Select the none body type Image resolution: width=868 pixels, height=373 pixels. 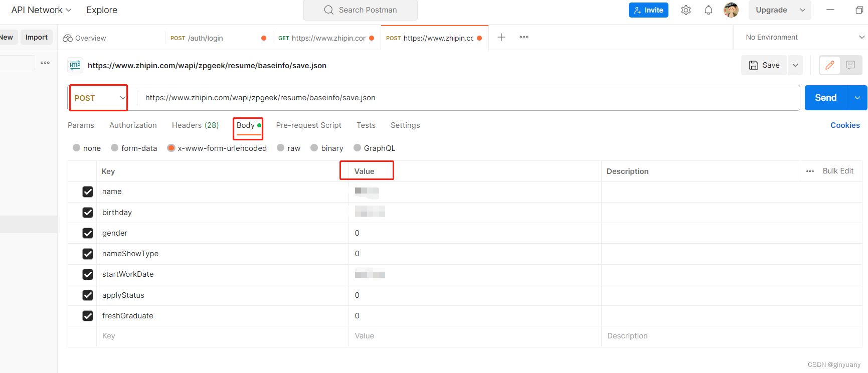77,148
